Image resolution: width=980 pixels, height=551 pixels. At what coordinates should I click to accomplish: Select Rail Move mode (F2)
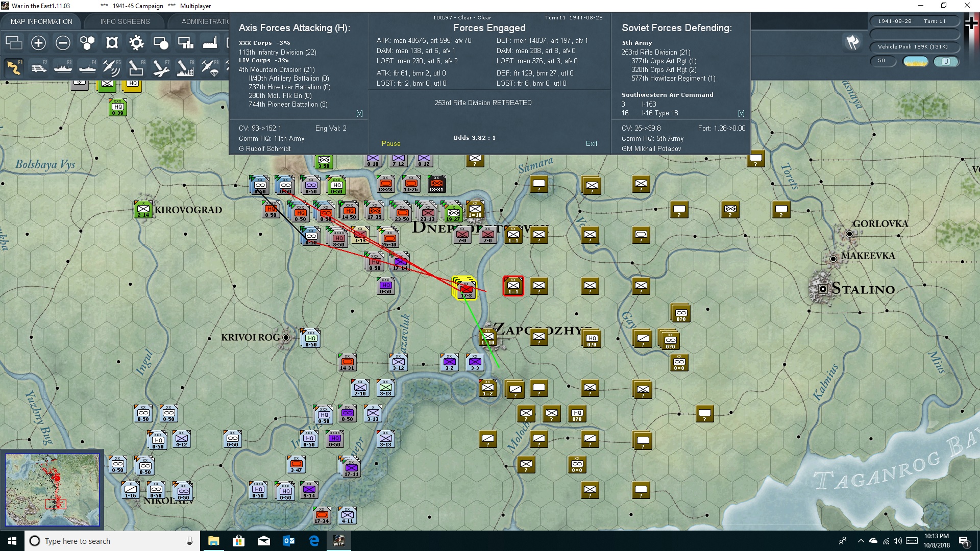38,67
